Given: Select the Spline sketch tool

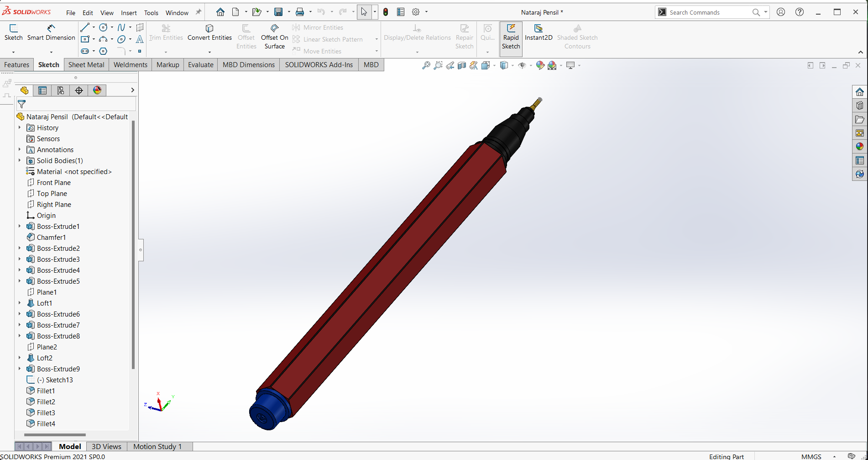Looking at the screenshot, I should pos(121,27).
